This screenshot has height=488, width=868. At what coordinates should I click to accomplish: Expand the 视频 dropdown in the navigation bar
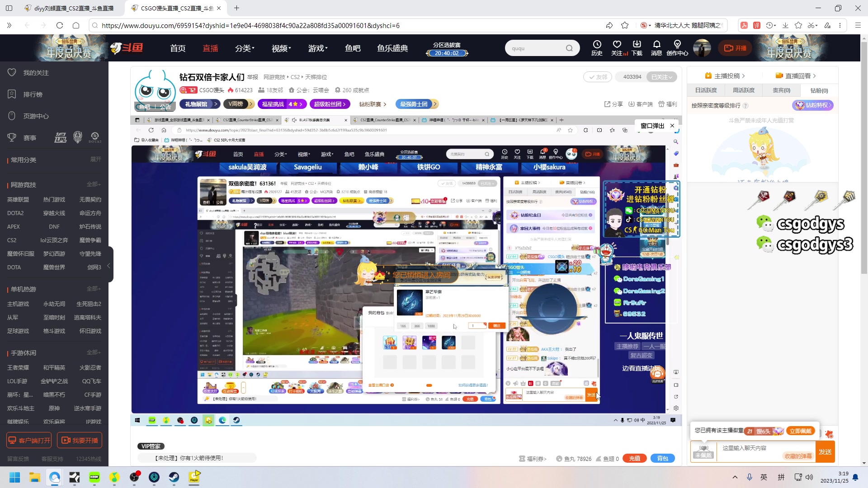[281, 48]
